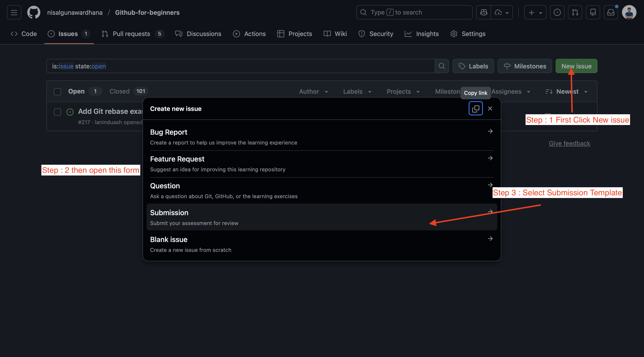Go to GitHub home via Octocat logo

coord(34,12)
